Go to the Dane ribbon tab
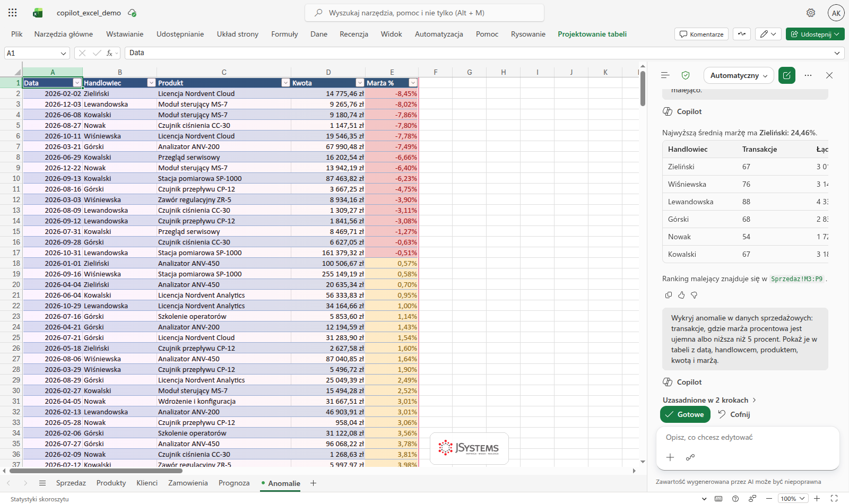Image resolution: width=849 pixels, height=504 pixels. (x=319, y=34)
